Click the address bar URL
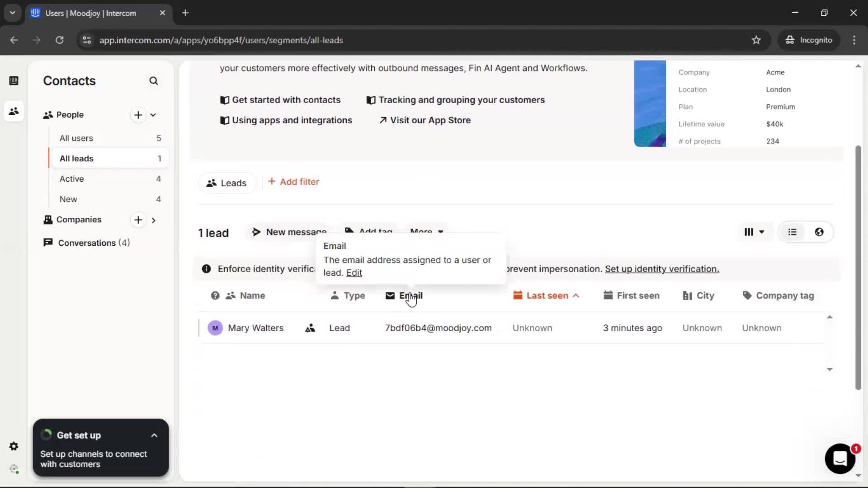The height and width of the screenshot is (488, 868). (x=221, y=40)
